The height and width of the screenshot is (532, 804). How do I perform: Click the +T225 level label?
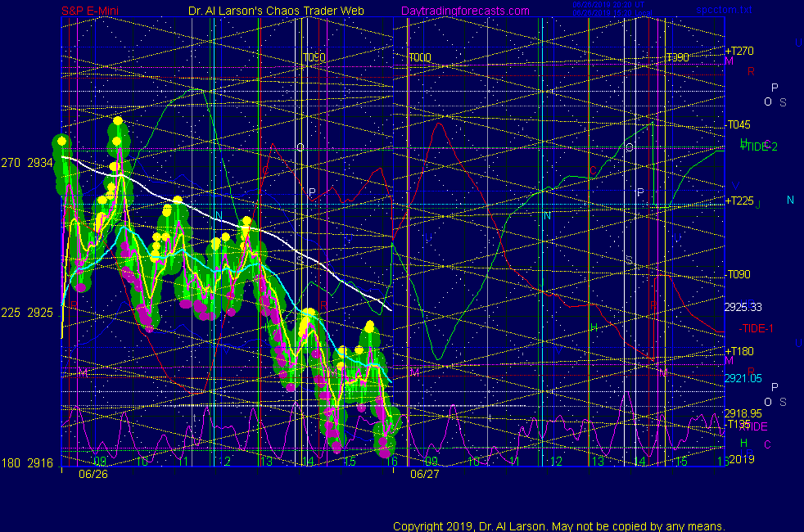[x=739, y=201]
